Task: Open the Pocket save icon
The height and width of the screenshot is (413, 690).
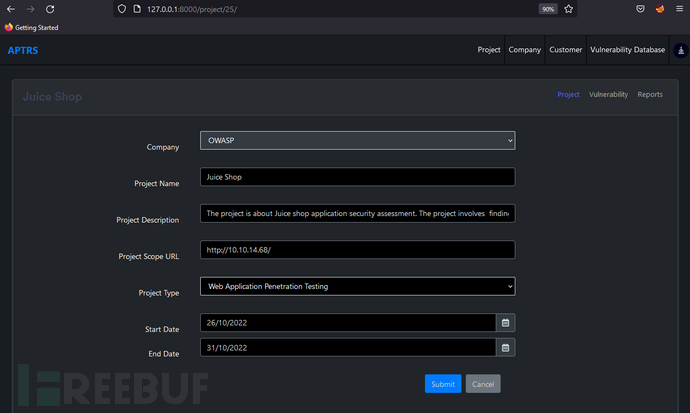Action: (640, 9)
